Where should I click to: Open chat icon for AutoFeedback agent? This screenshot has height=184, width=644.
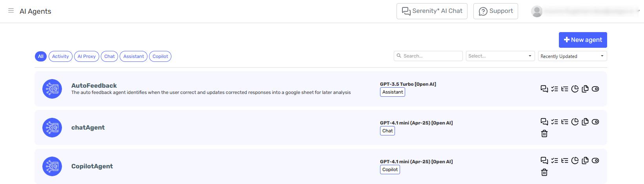click(x=544, y=89)
